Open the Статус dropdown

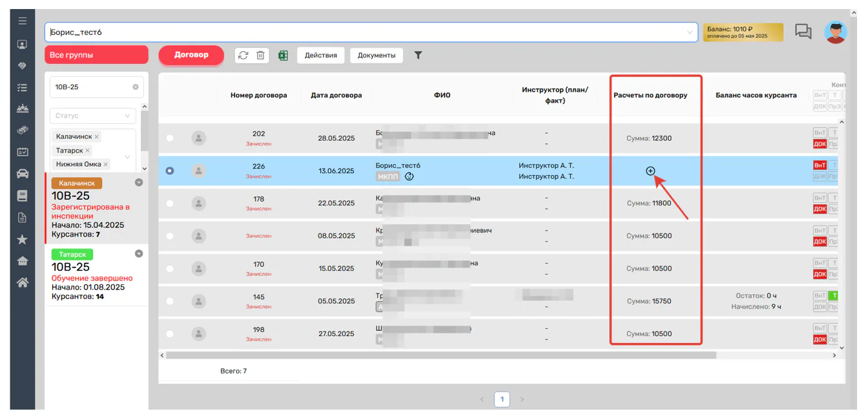tap(93, 116)
